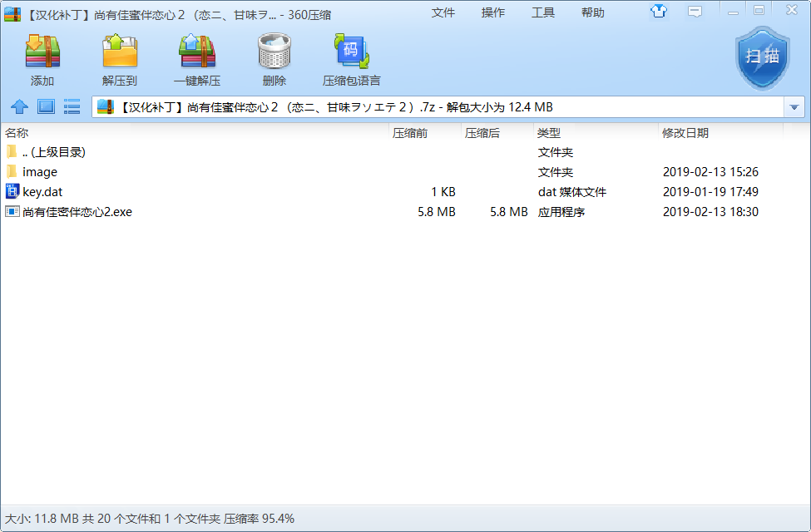Select the 尚有佳密伴恋心2.exe file name
Screen dimensions: 811x532
tap(77, 212)
